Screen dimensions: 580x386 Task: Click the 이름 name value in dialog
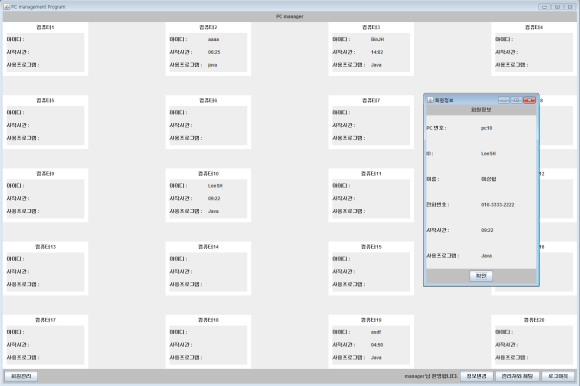click(488, 179)
